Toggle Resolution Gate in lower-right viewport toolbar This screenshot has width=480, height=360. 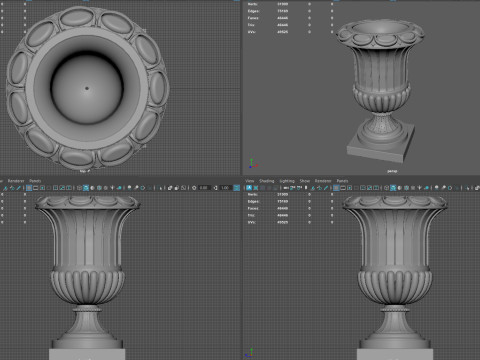pos(349,188)
